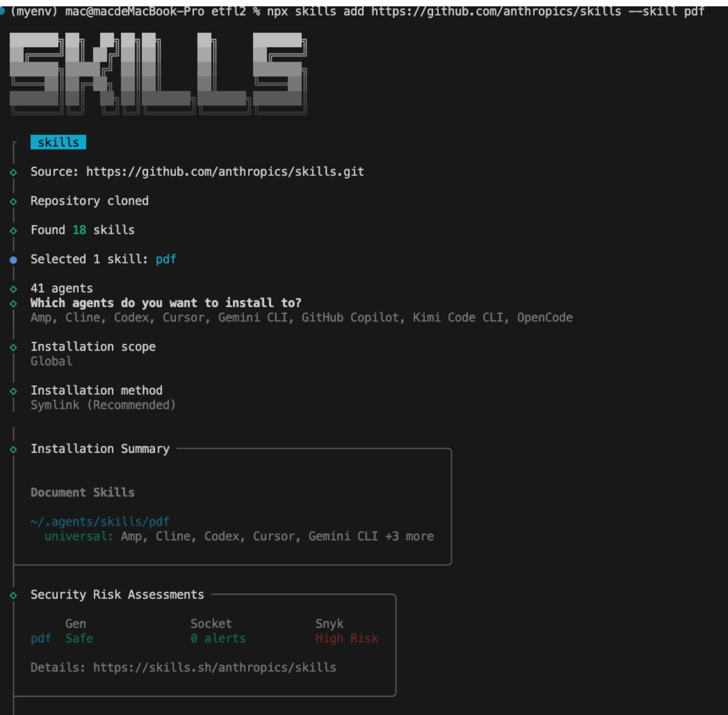Click the green diamond beside the Source line

coord(13,172)
